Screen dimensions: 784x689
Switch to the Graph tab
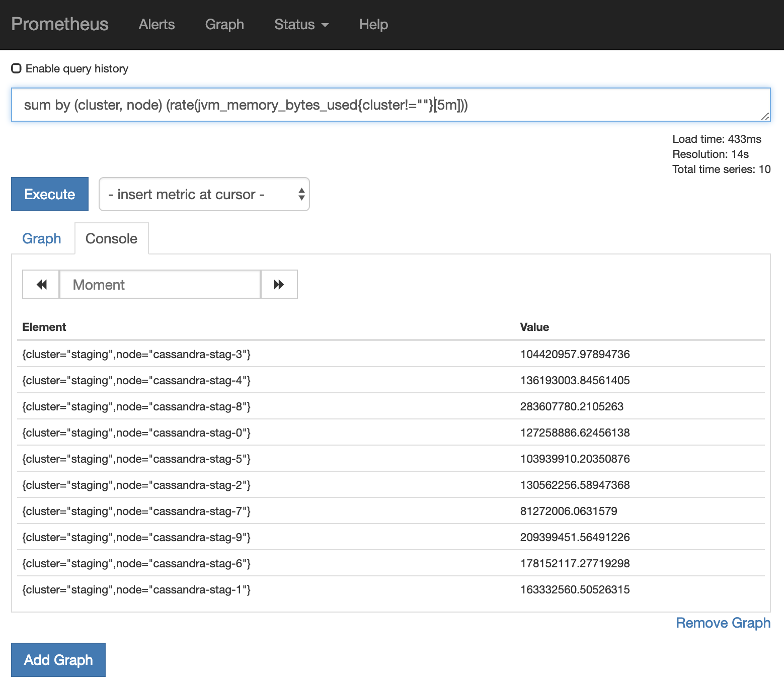coord(42,238)
